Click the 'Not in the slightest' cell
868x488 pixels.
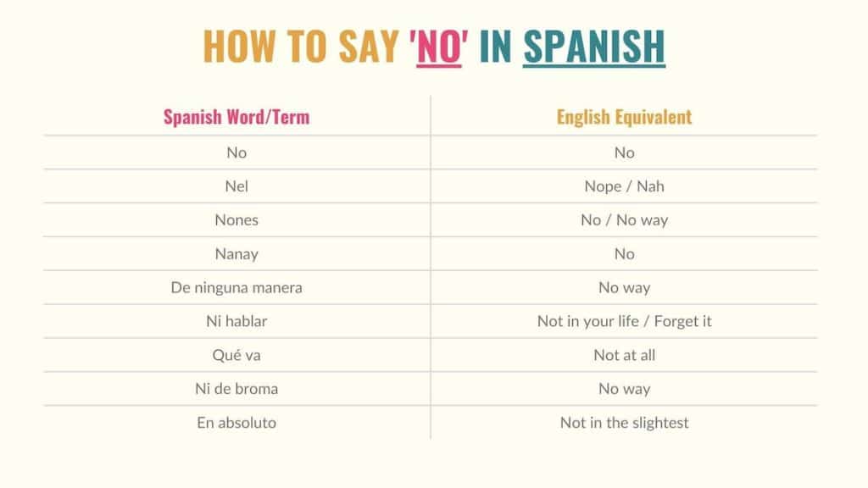(x=624, y=423)
